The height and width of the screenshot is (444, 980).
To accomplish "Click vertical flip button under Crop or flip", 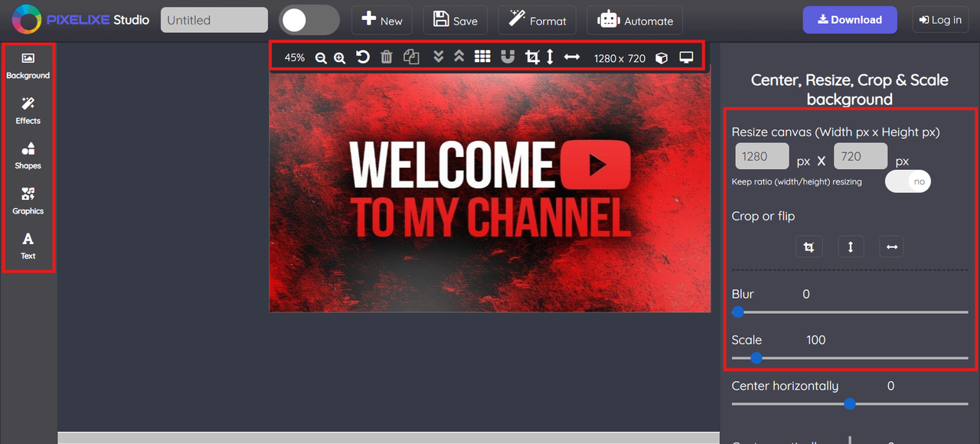I will (x=851, y=246).
